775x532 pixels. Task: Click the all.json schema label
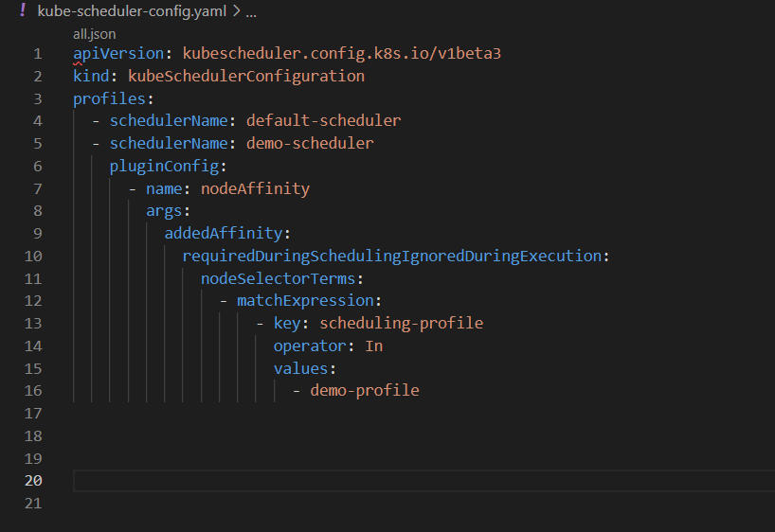pos(95,34)
